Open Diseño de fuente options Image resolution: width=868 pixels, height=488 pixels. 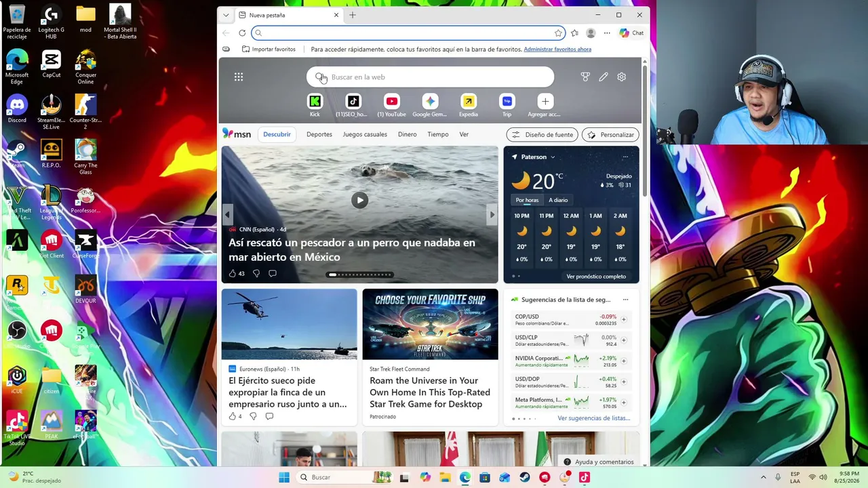pos(542,135)
